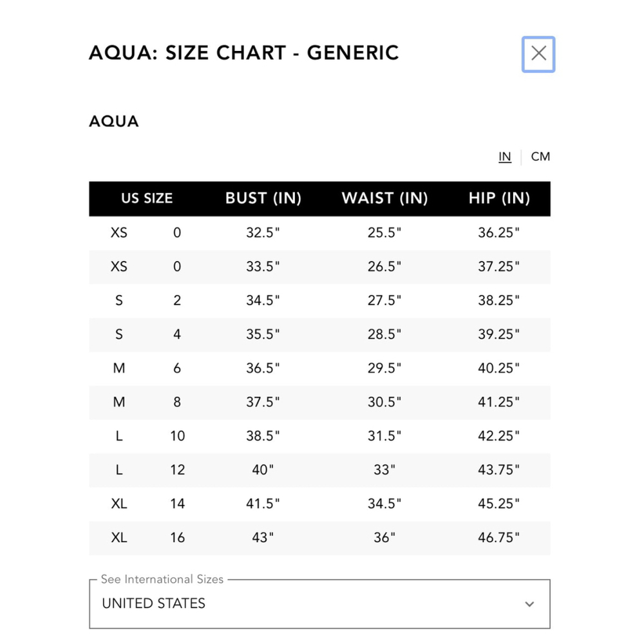Click the dropdown chevron arrow

[x=529, y=604]
